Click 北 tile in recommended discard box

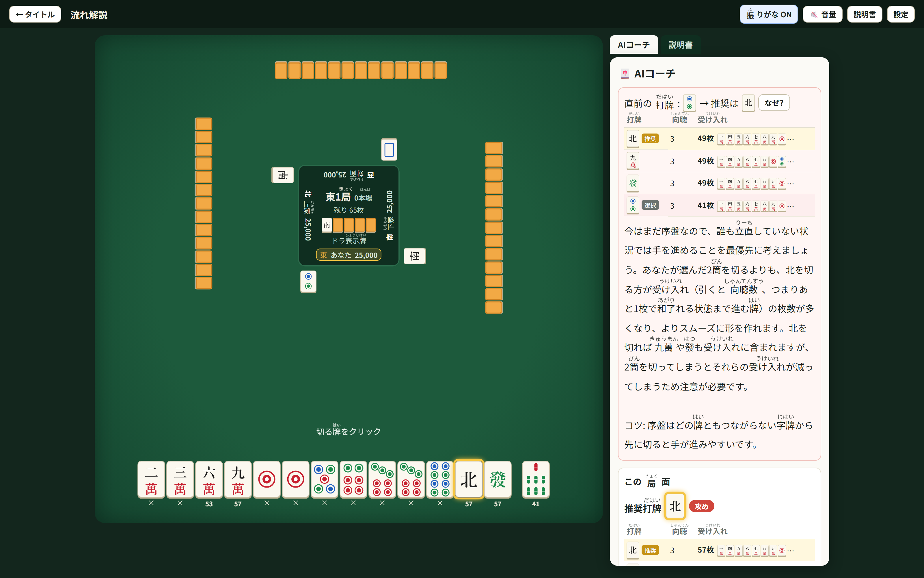point(675,506)
